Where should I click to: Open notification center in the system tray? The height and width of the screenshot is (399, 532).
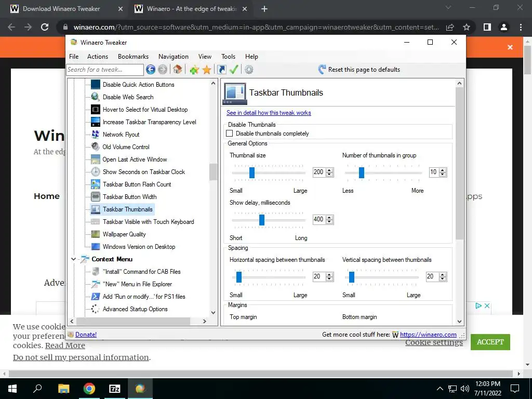click(x=515, y=389)
